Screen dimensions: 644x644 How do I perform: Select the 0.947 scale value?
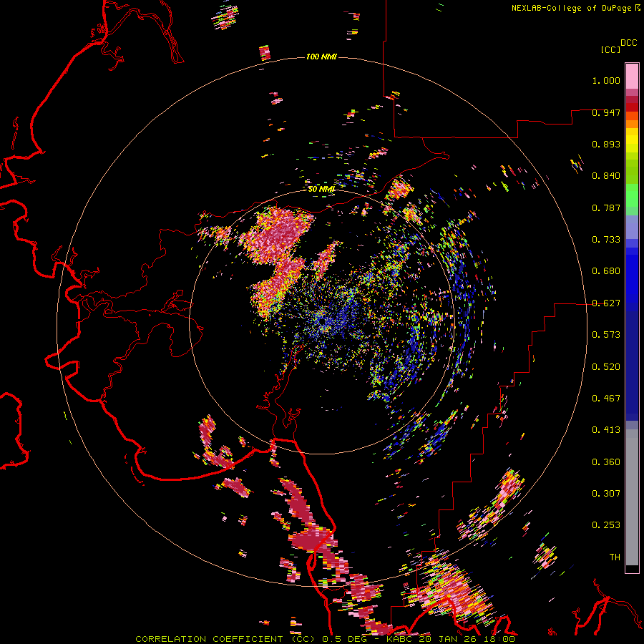point(606,112)
